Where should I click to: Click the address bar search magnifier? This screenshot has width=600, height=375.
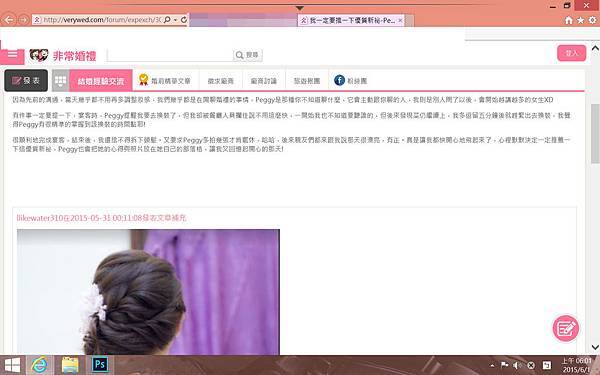pyautogui.click(x=167, y=20)
